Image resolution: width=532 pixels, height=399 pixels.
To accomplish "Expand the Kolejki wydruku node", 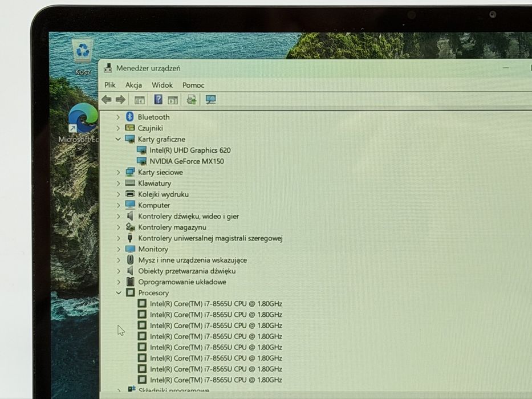I will pyautogui.click(x=118, y=194).
